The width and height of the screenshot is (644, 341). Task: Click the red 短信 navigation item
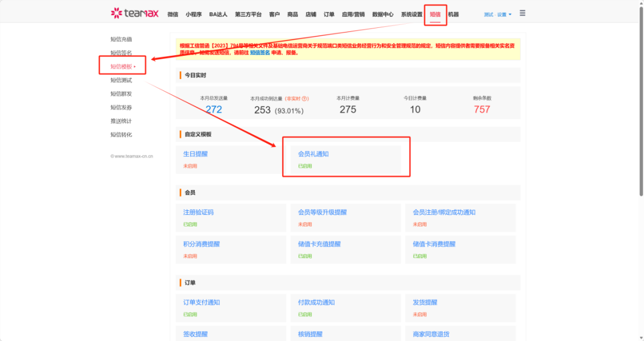pyautogui.click(x=435, y=14)
